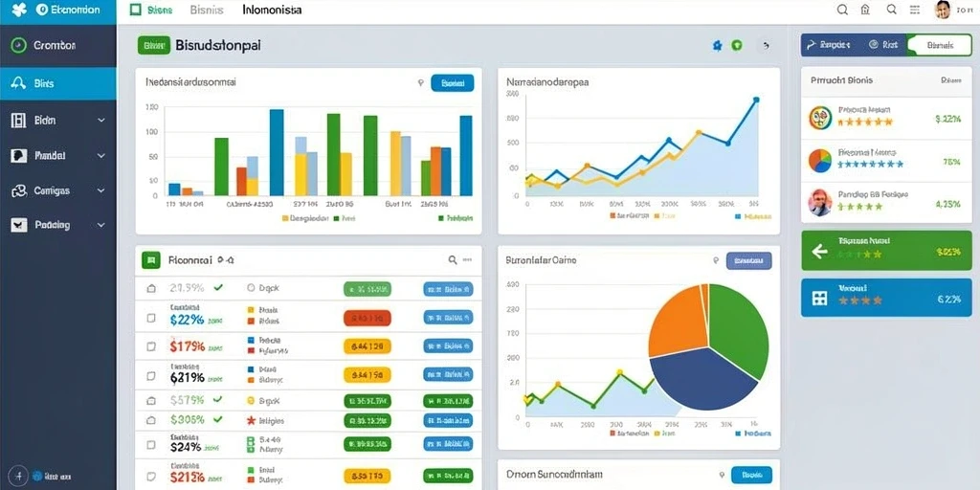Tick the checkbox in the blue $22% row
The height and width of the screenshot is (490, 980).
click(x=150, y=318)
